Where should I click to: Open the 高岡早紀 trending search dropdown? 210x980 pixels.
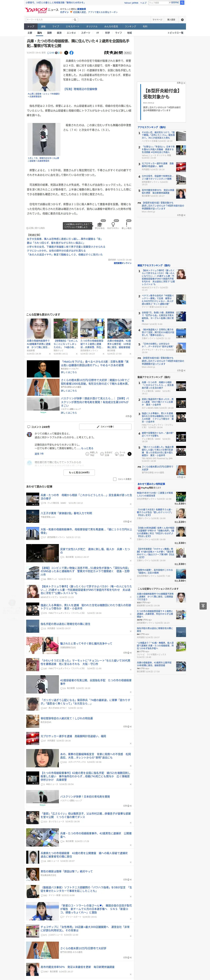click(174, 3)
